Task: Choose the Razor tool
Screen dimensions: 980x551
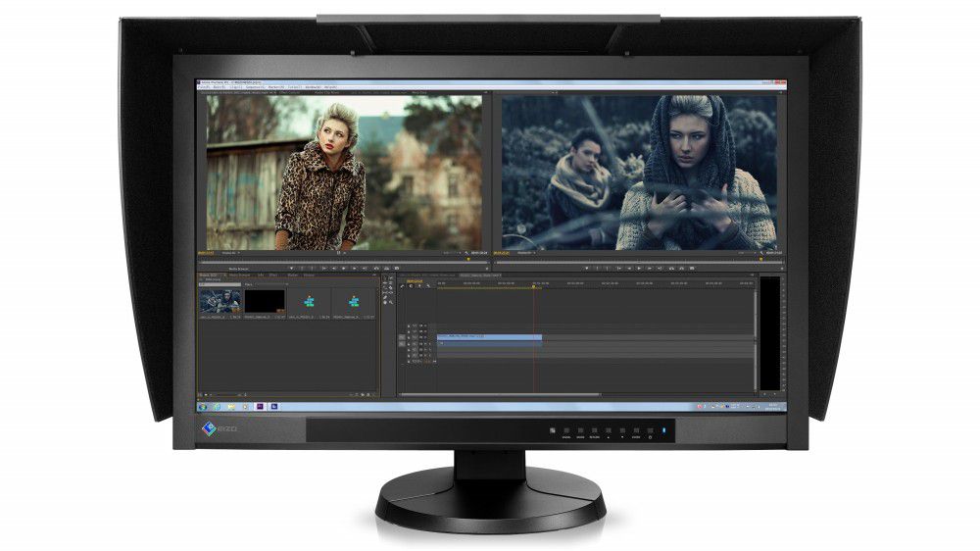Action: (391, 287)
